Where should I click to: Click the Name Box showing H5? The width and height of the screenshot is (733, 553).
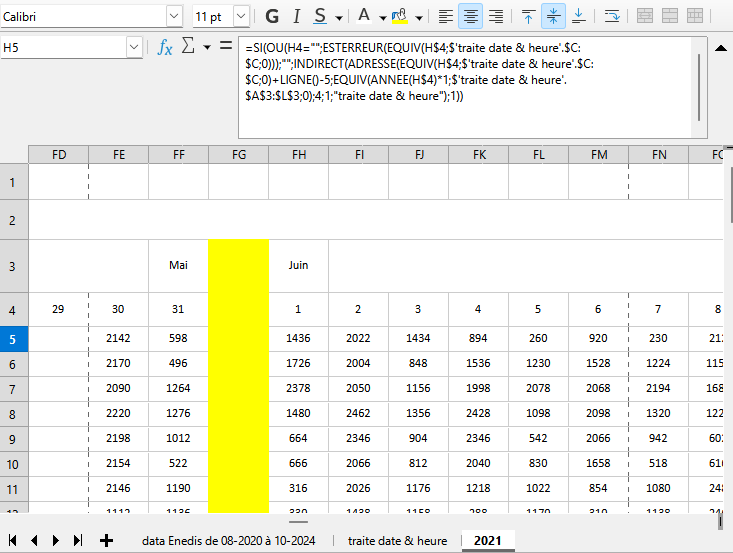pos(63,47)
